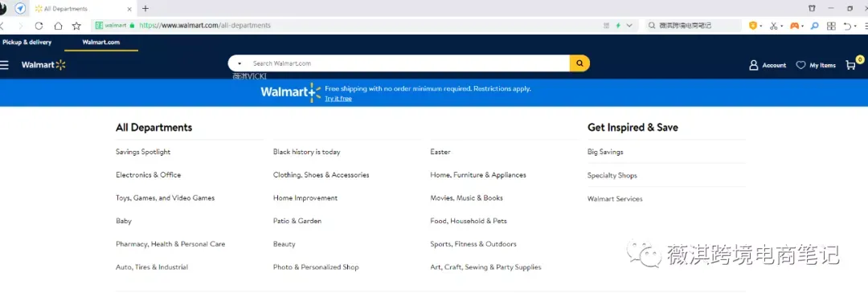
Task: Click the Try it free link
Action: 338,99
